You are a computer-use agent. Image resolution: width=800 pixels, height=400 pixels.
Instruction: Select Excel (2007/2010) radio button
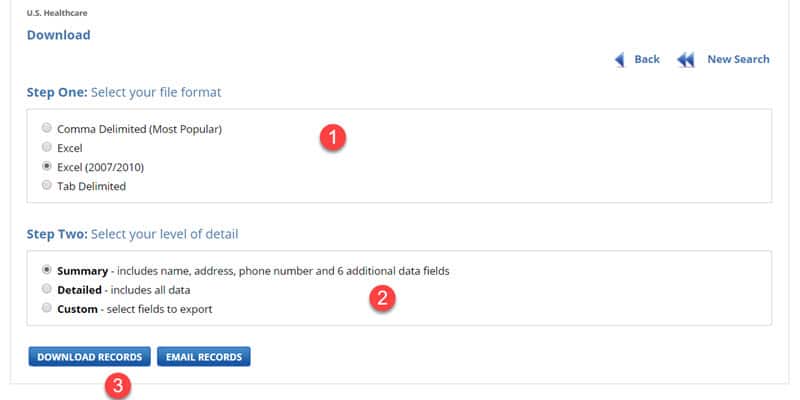(x=46, y=166)
